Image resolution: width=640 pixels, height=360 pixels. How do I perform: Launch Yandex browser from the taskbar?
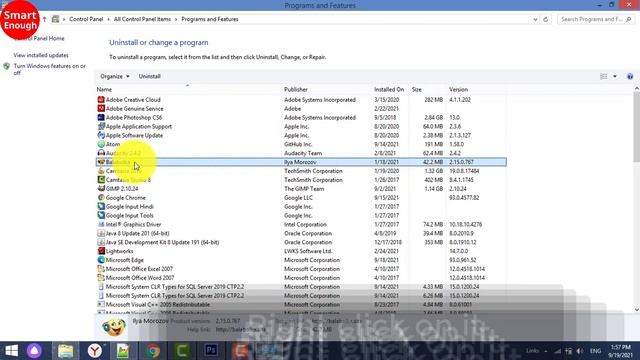(x=95, y=351)
